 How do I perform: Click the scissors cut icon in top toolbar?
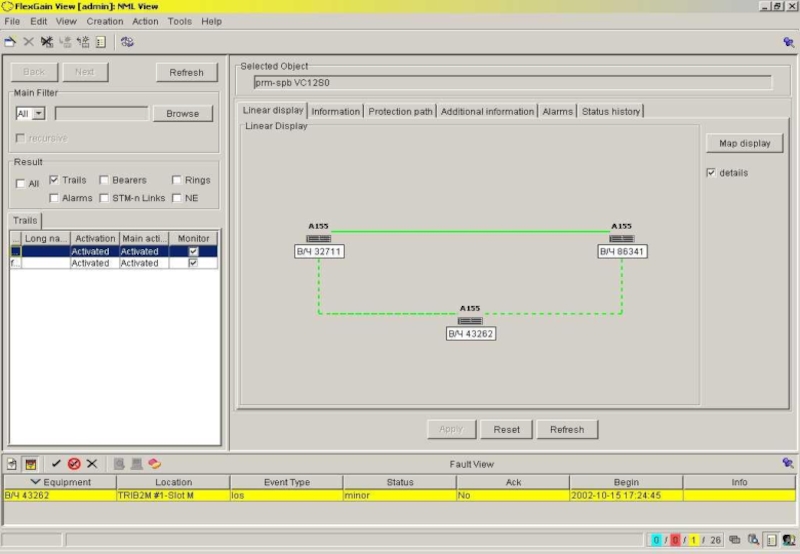click(47, 42)
